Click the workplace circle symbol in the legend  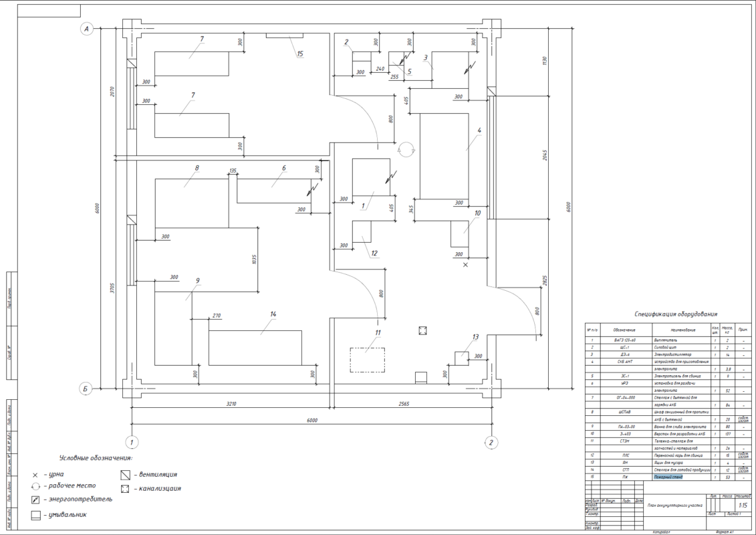[x=35, y=487]
